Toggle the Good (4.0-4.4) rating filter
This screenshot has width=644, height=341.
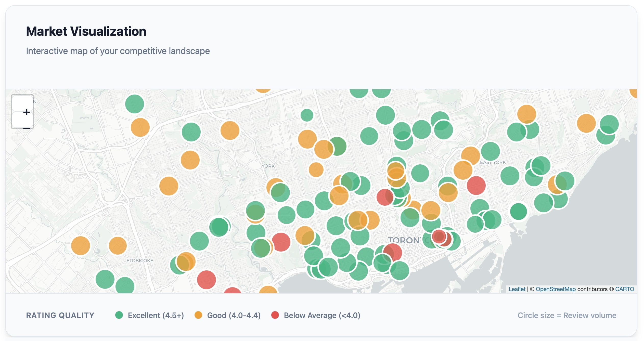234,315
